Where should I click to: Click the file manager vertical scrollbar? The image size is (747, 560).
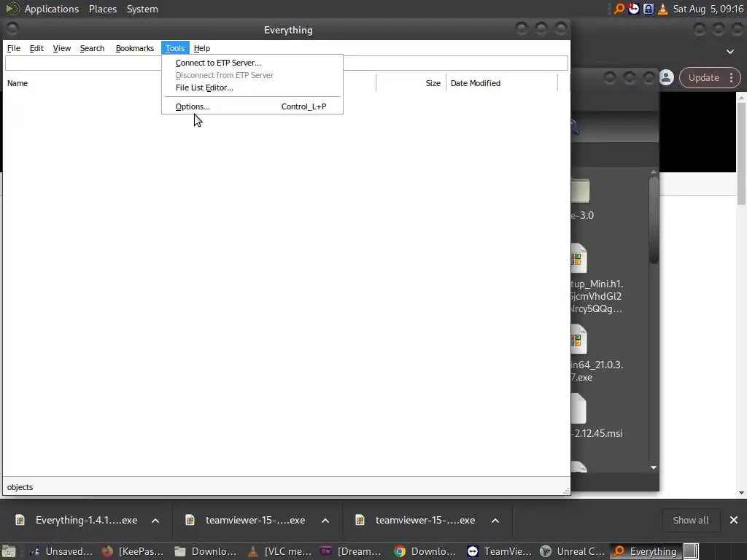coord(654,219)
